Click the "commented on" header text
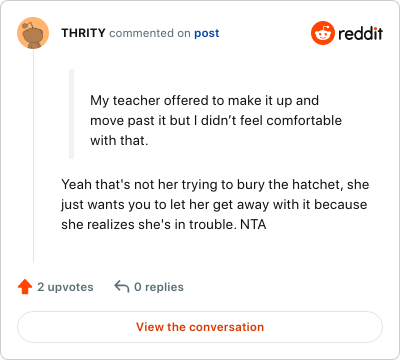This screenshot has height=360, width=400. coord(150,33)
